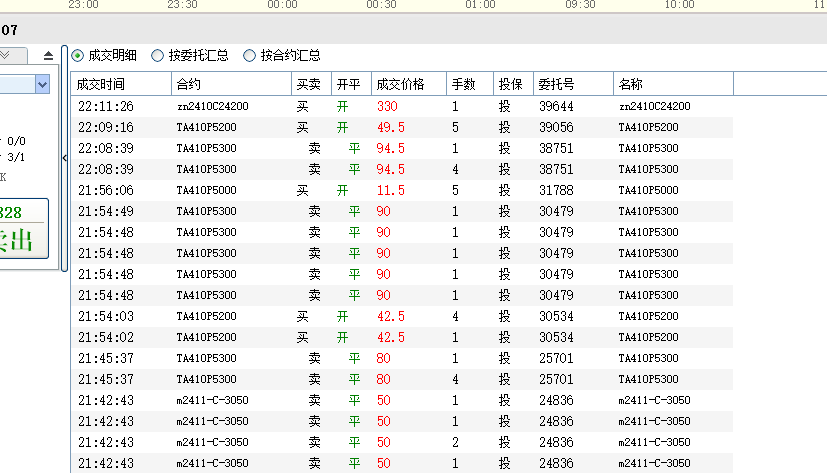Collapse left panel with splitter arrow
827x473 pixels.
[x=65, y=158]
